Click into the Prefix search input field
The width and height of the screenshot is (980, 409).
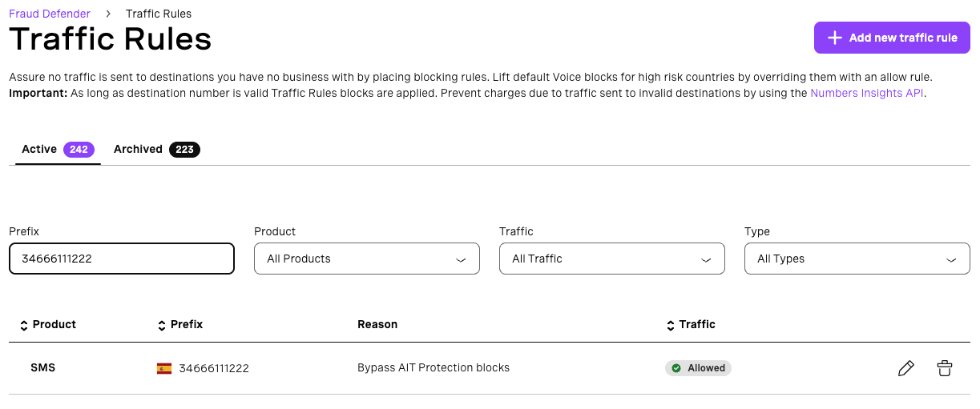[x=121, y=259]
